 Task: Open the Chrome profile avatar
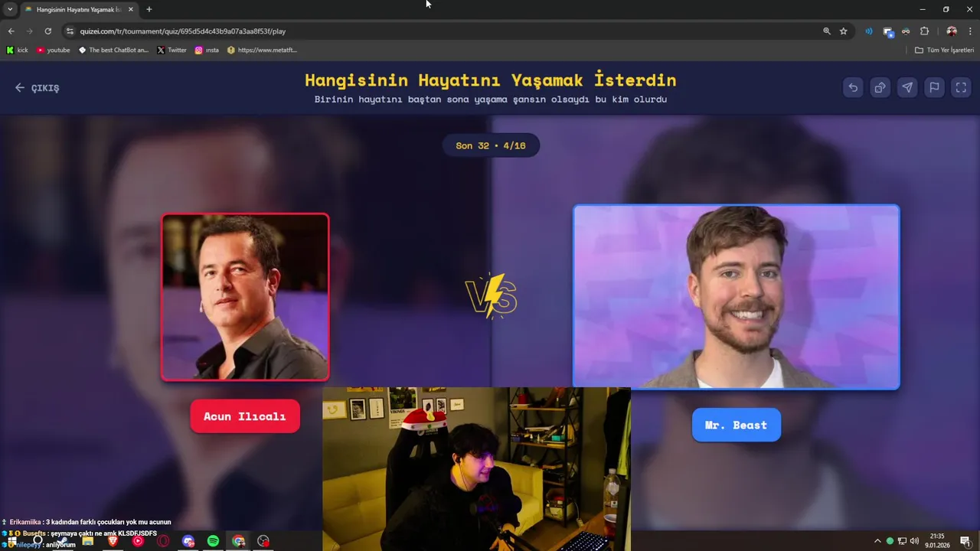952,31
